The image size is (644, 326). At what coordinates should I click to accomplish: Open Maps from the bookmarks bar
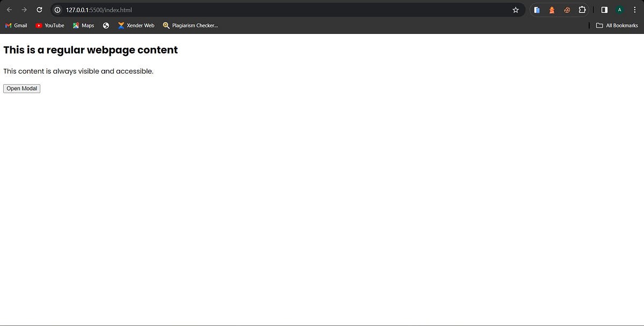(83, 25)
